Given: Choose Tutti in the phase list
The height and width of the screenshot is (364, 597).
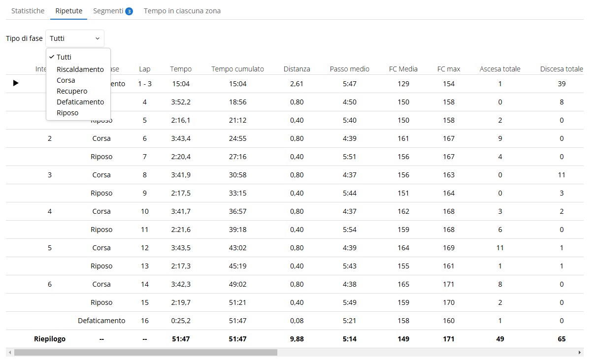Looking at the screenshot, I should point(64,57).
